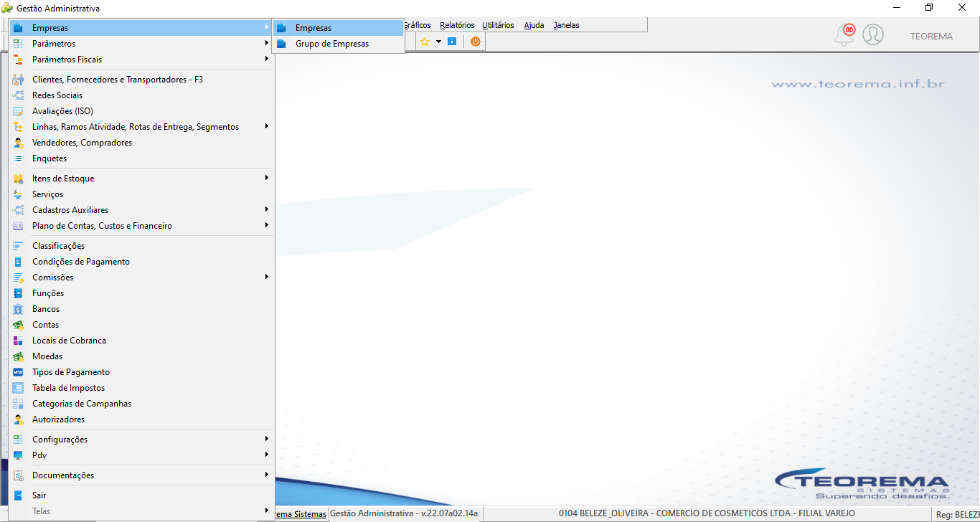Click the Sair exit icon
980x522 pixels.
point(18,495)
